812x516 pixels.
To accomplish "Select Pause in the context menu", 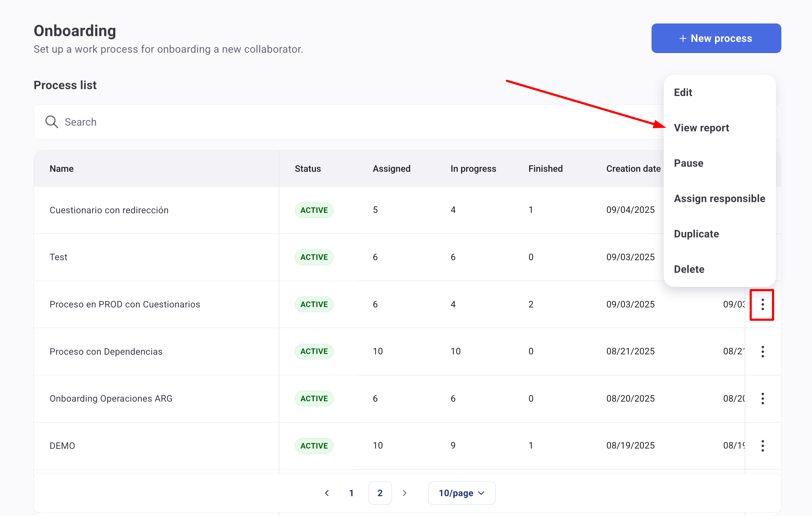I will coord(688,163).
